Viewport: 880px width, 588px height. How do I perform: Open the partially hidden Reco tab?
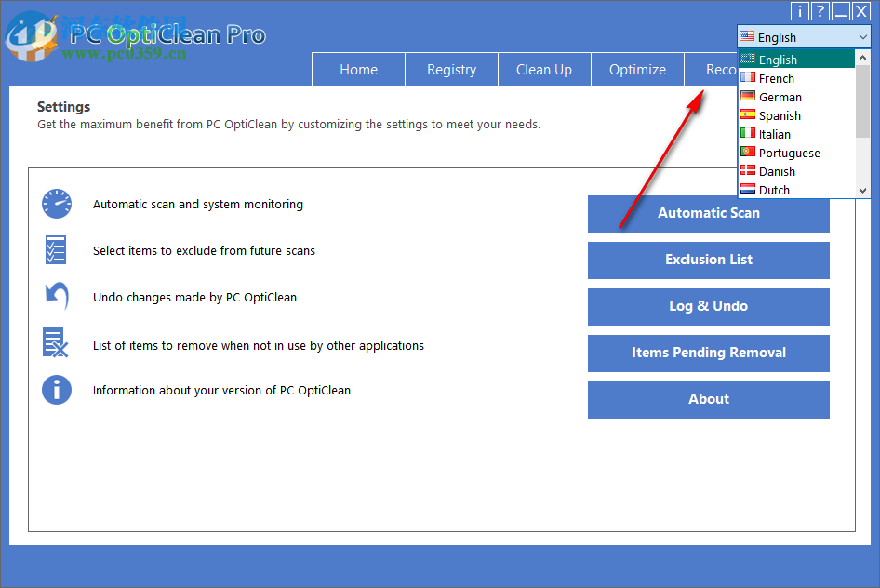point(711,69)
